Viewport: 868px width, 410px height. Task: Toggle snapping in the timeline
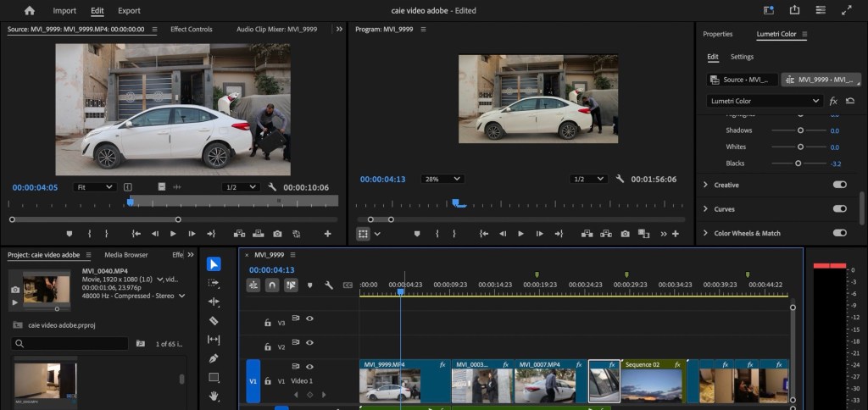point(272,285)
